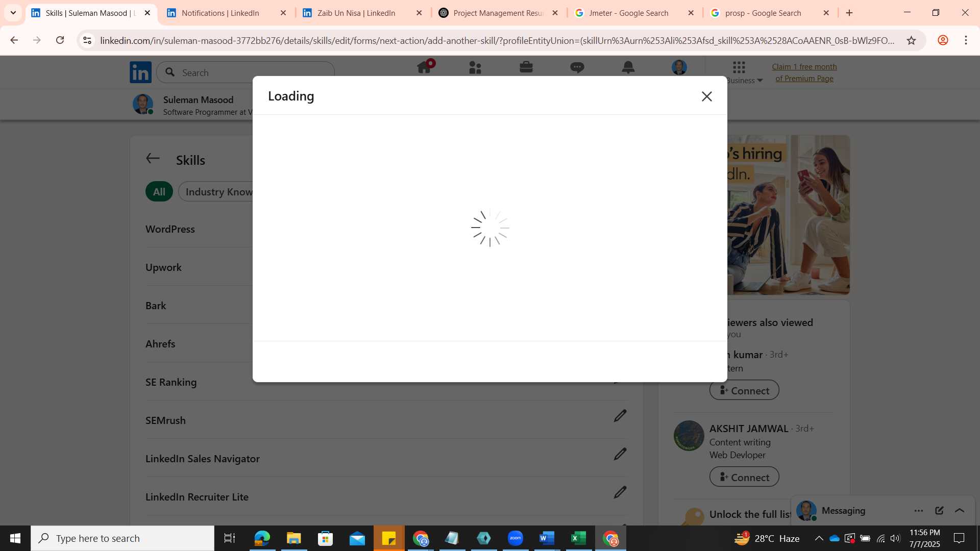Open AKSHIT JAMWAL's profile name

749,429
